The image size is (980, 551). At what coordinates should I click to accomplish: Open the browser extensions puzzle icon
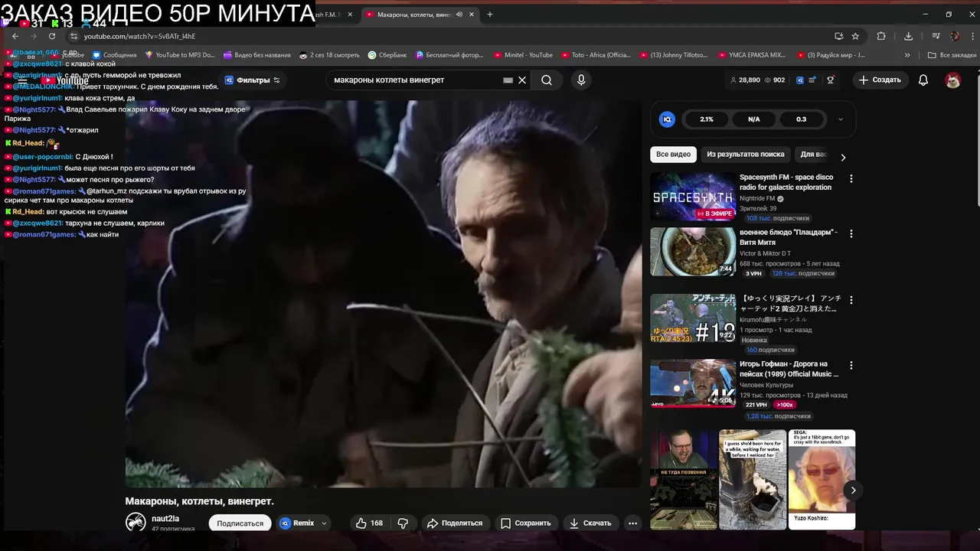pyautogui.click(x=881, y=36)
